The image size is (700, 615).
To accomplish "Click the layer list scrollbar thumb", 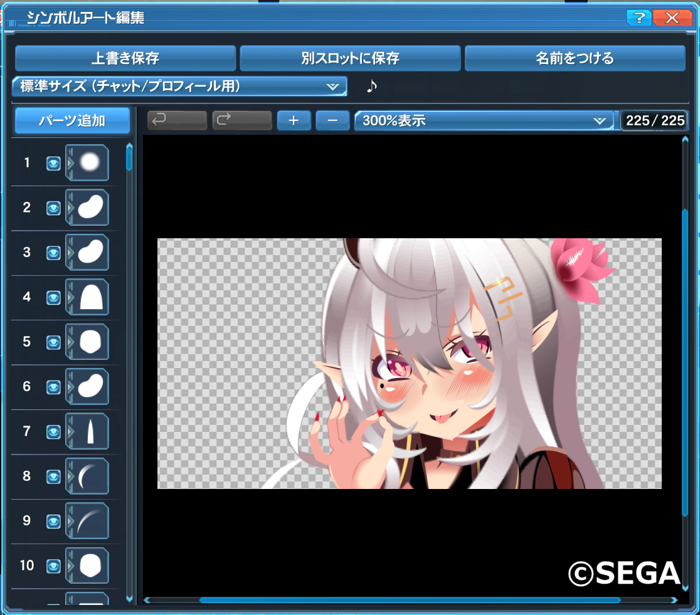I will coord(129,160).
